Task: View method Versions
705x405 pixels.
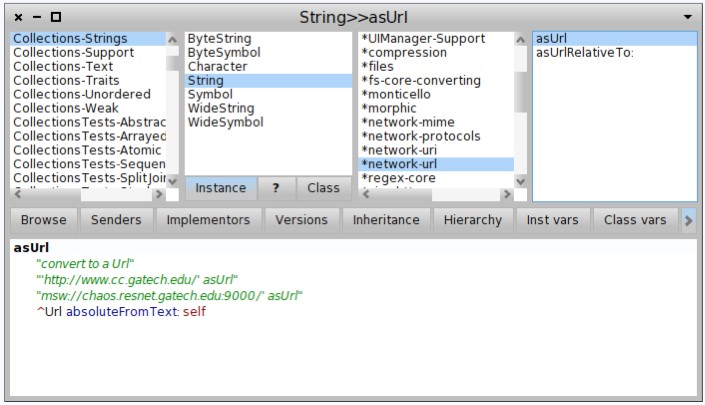Action: pyautogui.click(x=301, y=220)
